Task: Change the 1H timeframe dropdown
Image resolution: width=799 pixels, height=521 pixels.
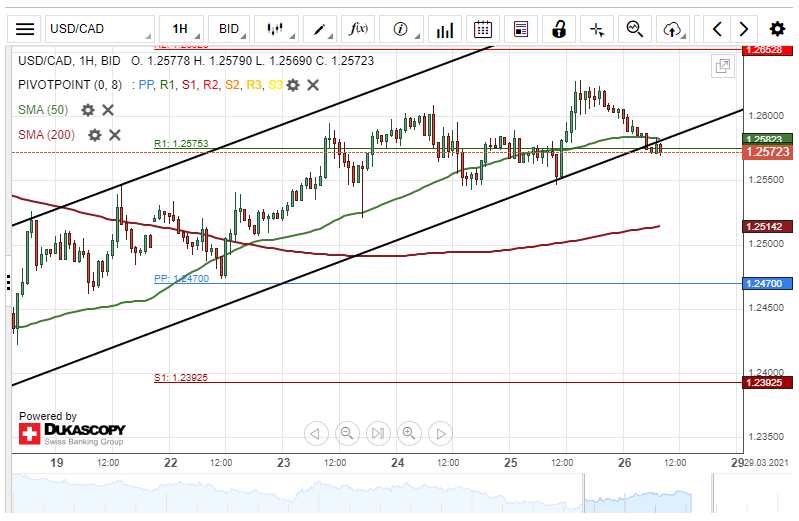Action: 181,29
